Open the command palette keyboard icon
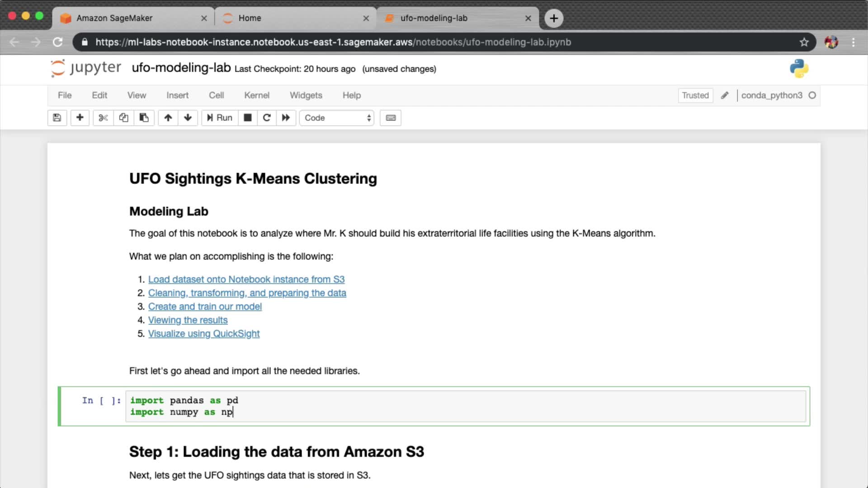 pyautogui.click(x=391, y=118)
